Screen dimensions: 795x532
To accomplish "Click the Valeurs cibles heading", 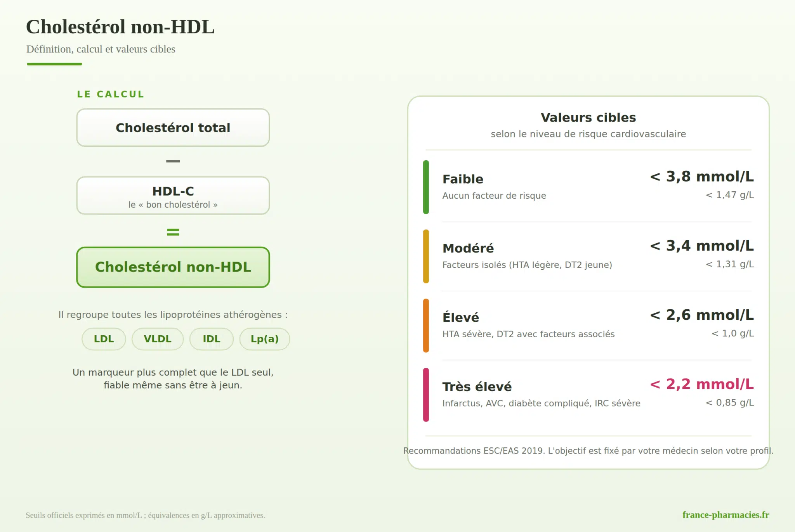I will (x=588, y=118).
